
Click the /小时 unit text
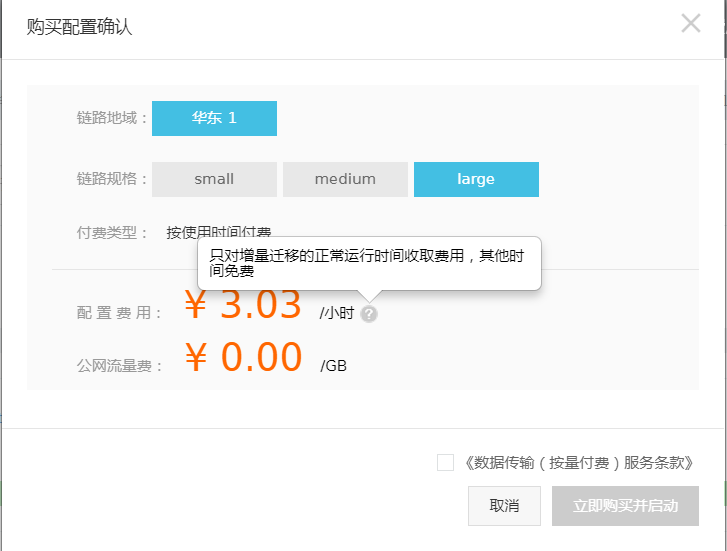pos(337,313)
